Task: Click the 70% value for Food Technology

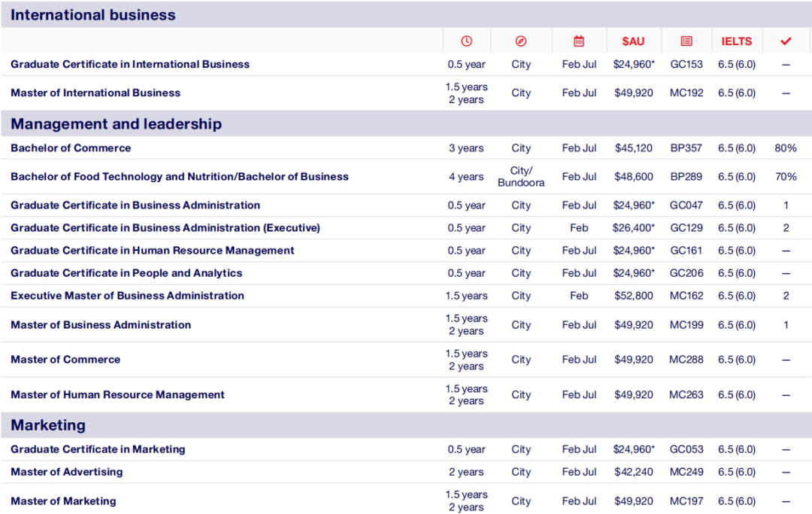Action: (x=786, y=177)
